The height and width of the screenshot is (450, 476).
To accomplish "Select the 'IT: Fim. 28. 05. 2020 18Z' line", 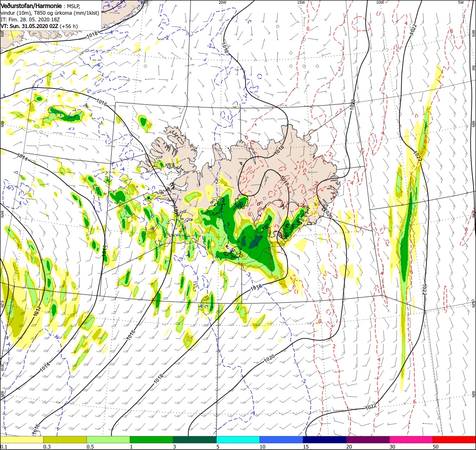I will click(30, 20).
